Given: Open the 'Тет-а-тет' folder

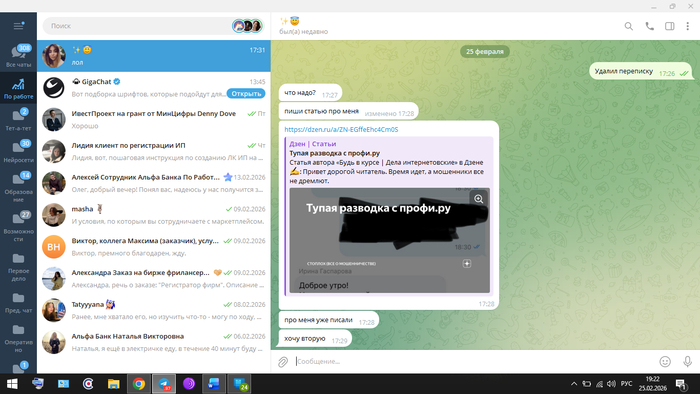Looking at the screenshot, I should pos(18,120).
